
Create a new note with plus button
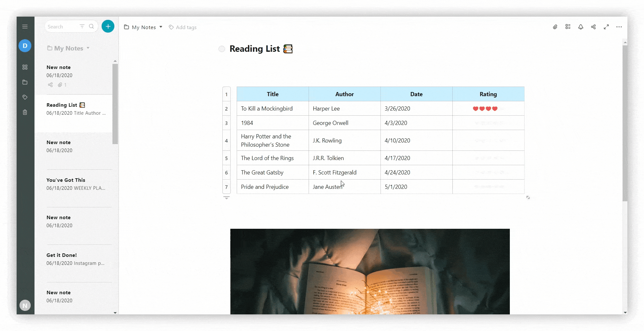tap(108, 26)
